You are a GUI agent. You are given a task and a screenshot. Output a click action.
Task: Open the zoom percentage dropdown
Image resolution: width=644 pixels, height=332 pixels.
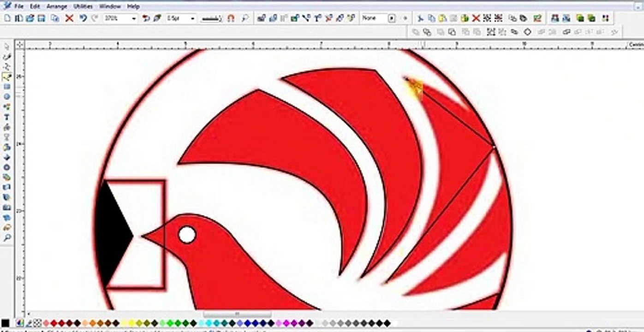pos(134,18)
